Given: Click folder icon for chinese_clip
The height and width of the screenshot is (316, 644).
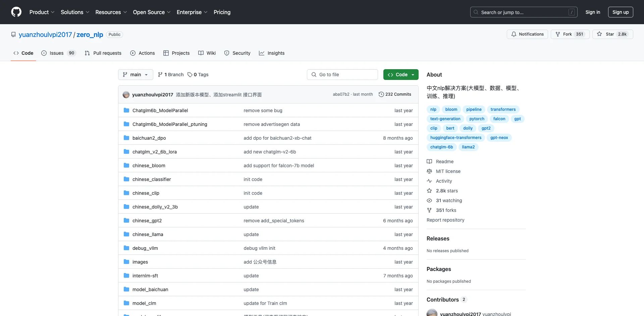Looking at the screenshot, I should (x=126, y=193).
